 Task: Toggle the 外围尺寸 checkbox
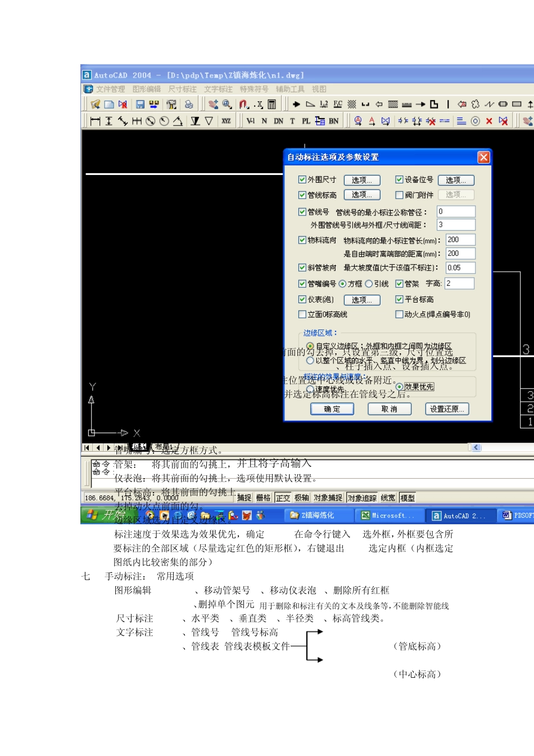pos(302,179)
